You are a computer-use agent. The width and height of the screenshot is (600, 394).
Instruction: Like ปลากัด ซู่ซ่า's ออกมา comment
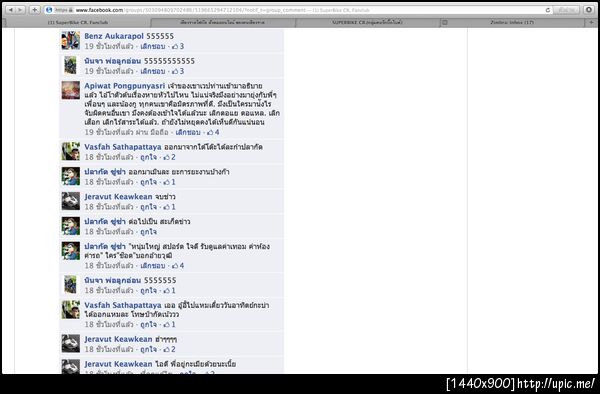tap(148, 182)
